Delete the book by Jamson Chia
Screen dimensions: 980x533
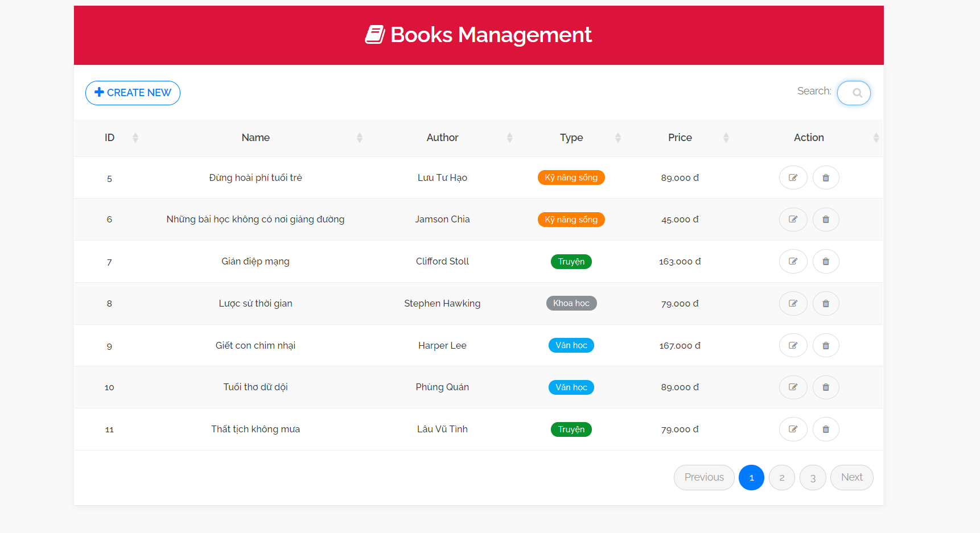click(x=826, y=219)
